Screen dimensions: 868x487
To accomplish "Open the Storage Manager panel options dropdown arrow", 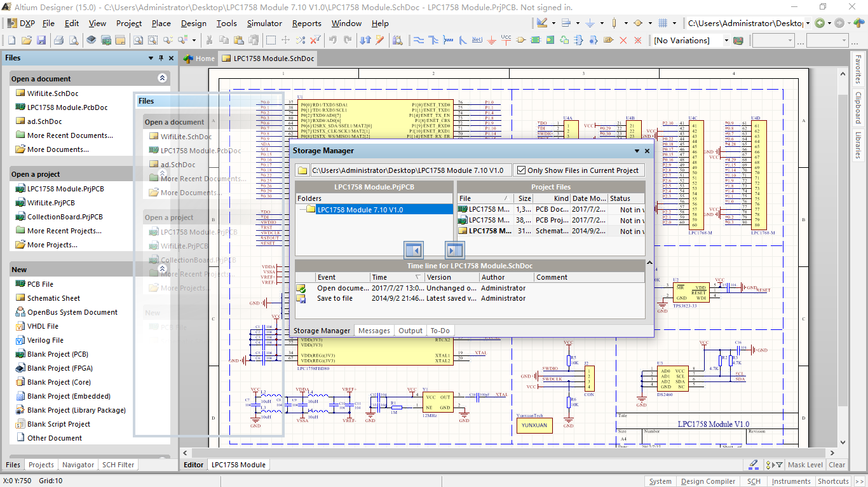I will [x=637, y=151].
